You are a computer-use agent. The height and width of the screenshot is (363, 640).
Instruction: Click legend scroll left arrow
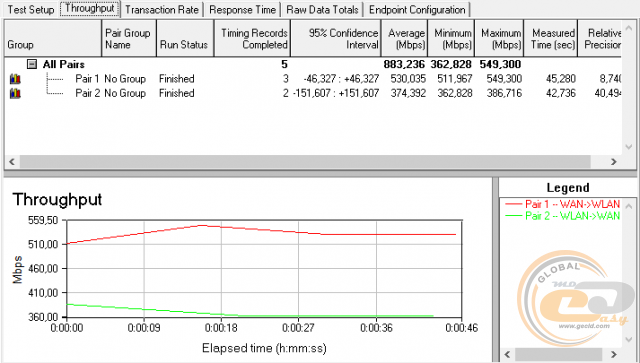pos(507,354)
